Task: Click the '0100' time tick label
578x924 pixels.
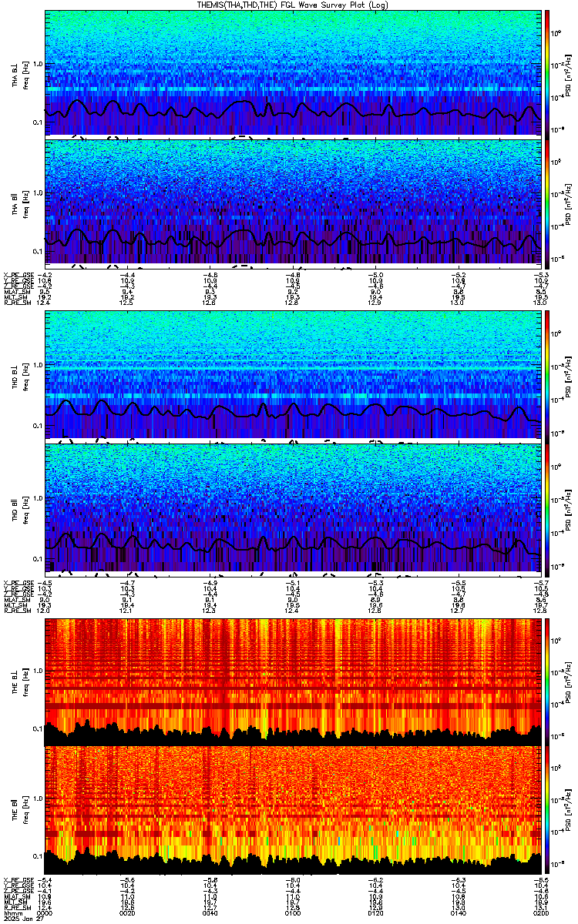Action: click(293, 913)
